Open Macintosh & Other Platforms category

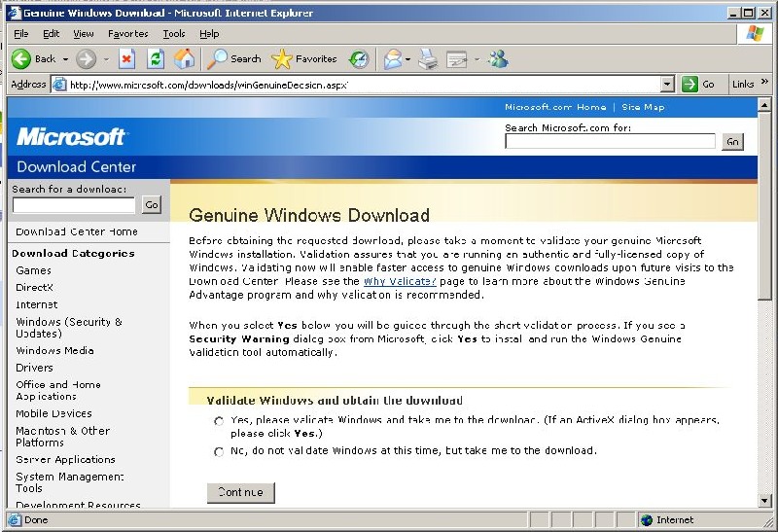[62, 437]
